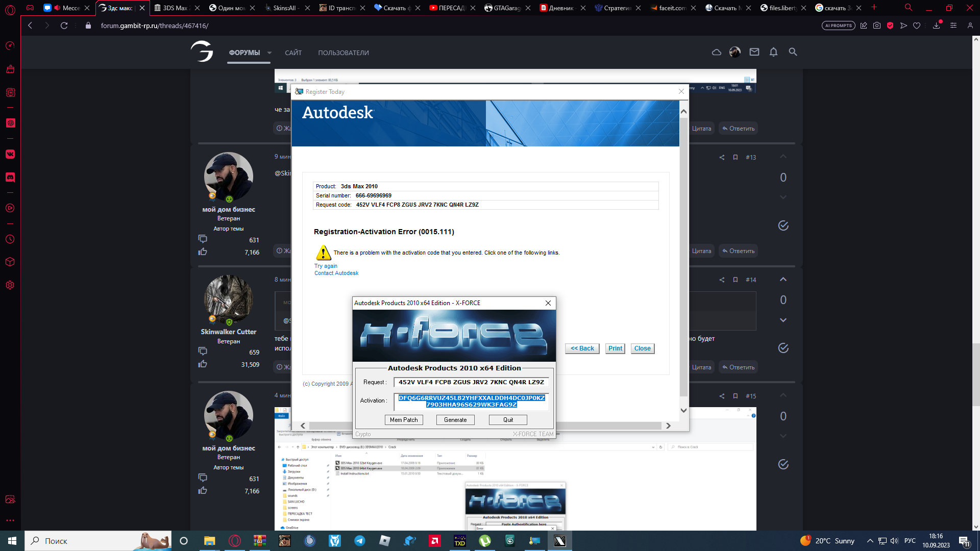Click share icon on post #13
980x551 pixels.
coord(722,158)
